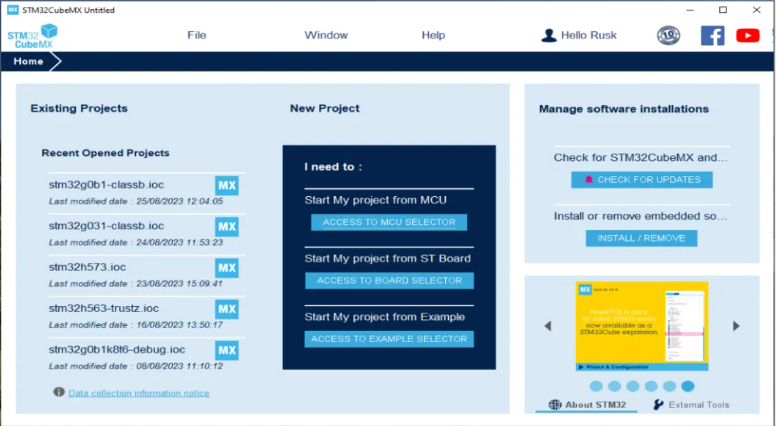Open the YouTube icon link

pos(747,36)
